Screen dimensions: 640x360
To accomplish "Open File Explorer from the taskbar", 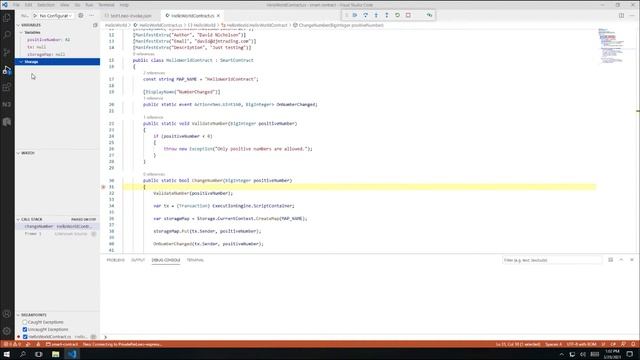I will [x=56, y=354].
